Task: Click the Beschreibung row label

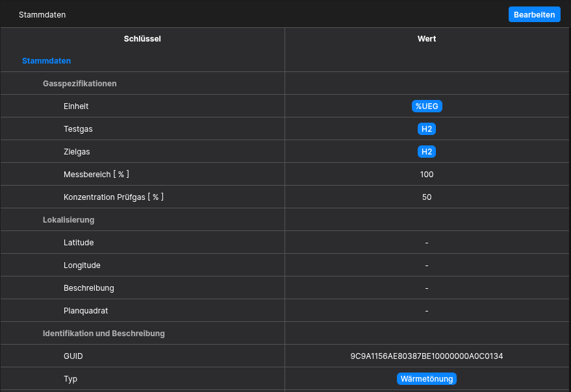Action: point(89,288)
